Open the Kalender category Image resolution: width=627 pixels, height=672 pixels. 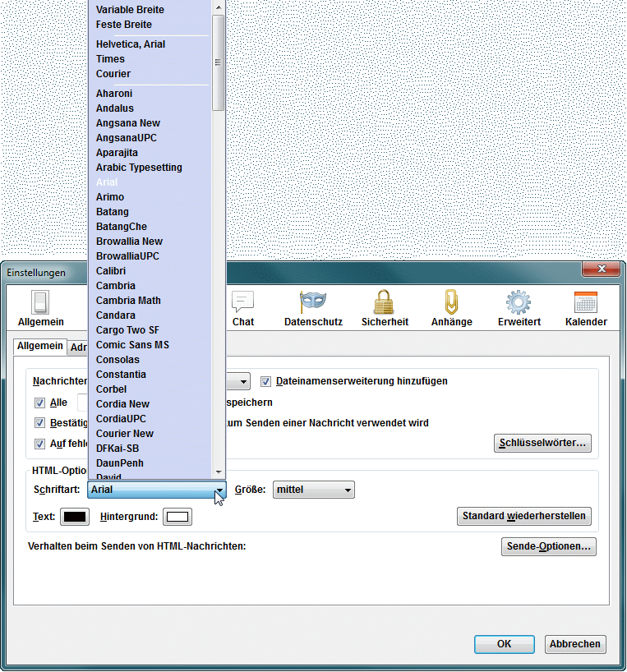586,309
